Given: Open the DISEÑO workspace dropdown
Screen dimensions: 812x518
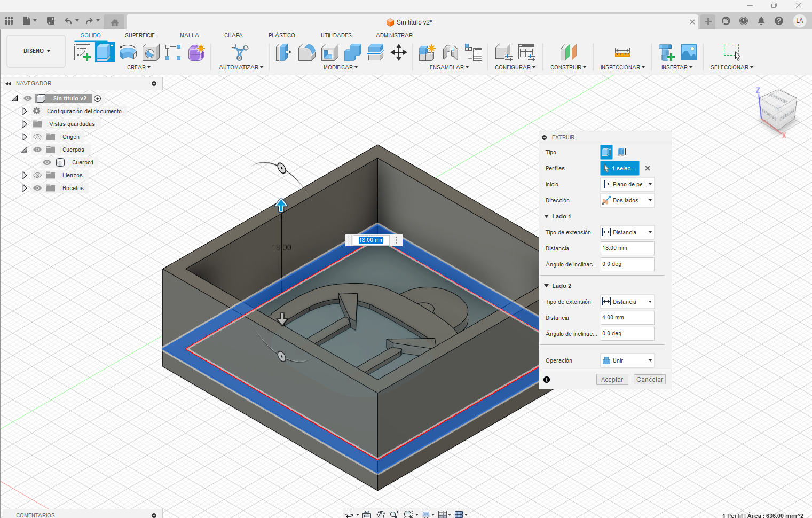Looking at the screenshot, I should point(36,51).
